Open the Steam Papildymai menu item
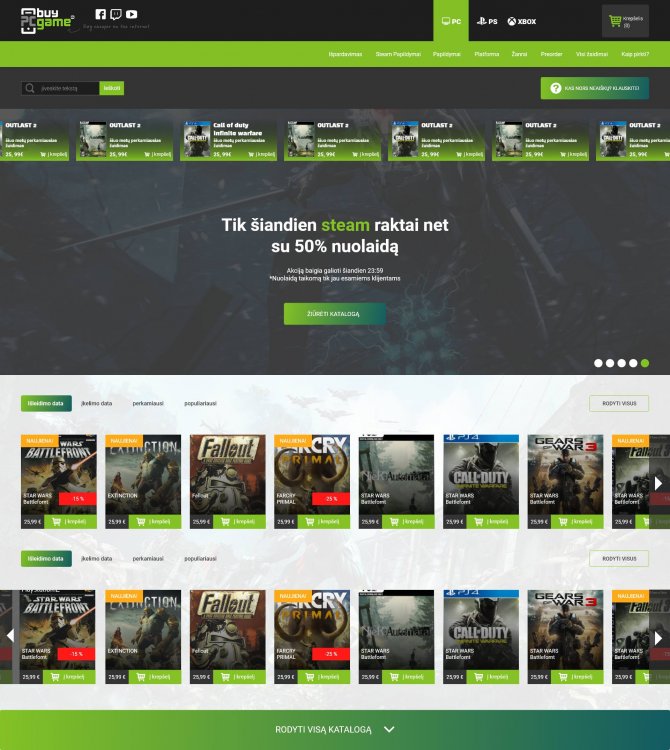Image resolution: width=670 pixels, height=750 pixels. 398,54
